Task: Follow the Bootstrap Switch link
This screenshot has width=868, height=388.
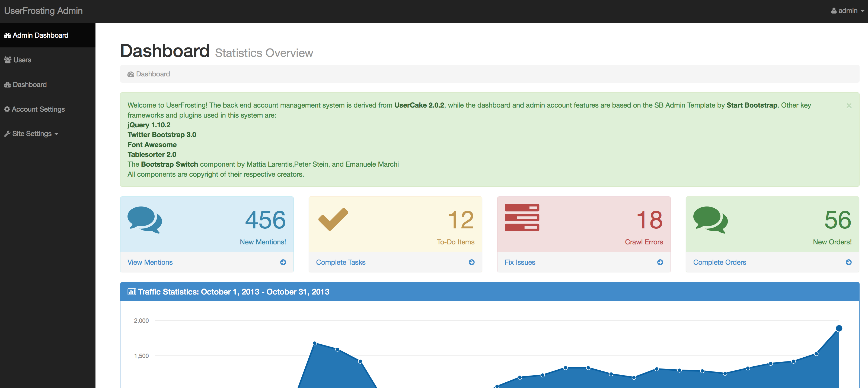Action: coord(170,164)
